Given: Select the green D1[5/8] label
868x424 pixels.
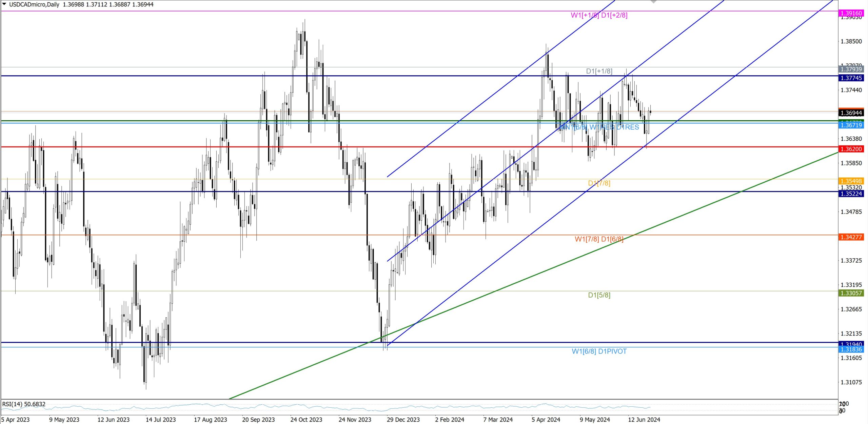Looking at the screenshot, I should pyautogui.click(x=599, y=295).
